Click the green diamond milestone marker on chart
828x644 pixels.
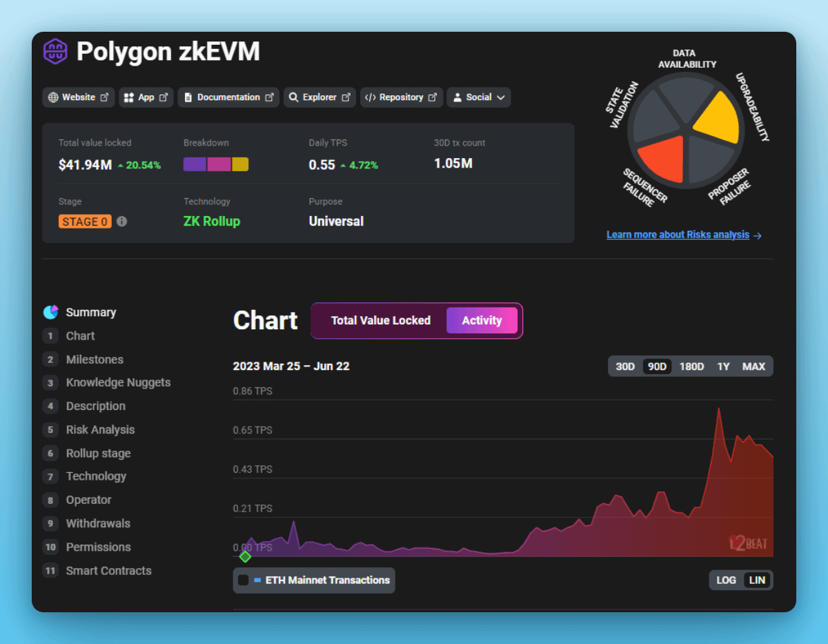pyautogui.click(x=245, y=556)
